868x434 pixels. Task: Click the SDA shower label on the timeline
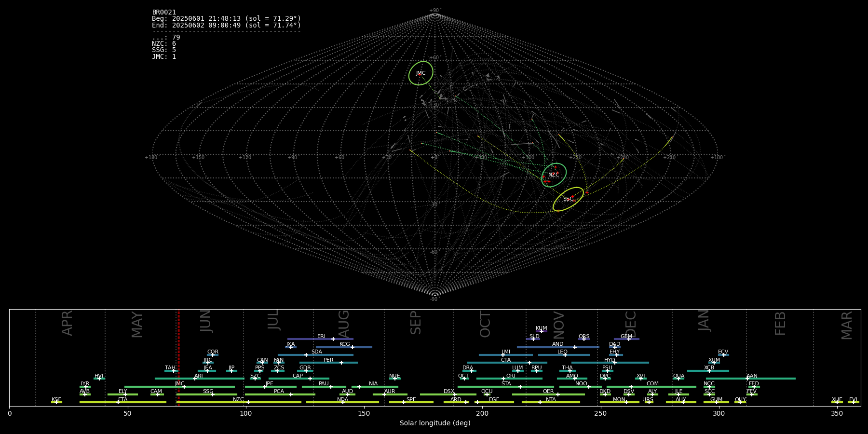coord(316,352)
